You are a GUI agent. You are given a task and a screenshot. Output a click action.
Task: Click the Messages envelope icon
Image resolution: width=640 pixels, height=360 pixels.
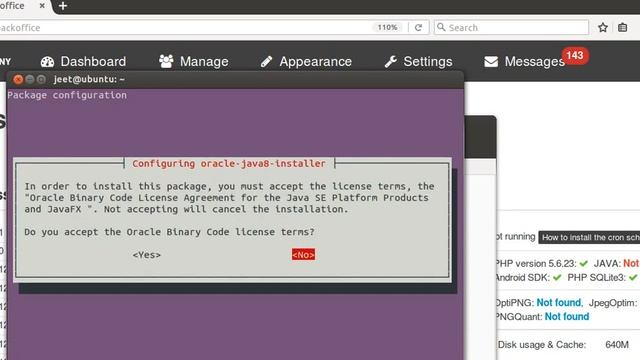point(491,62)
